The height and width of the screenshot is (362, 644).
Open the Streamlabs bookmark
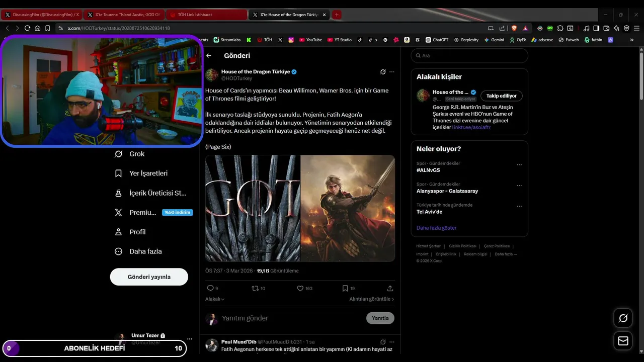(x=227, y=40)
